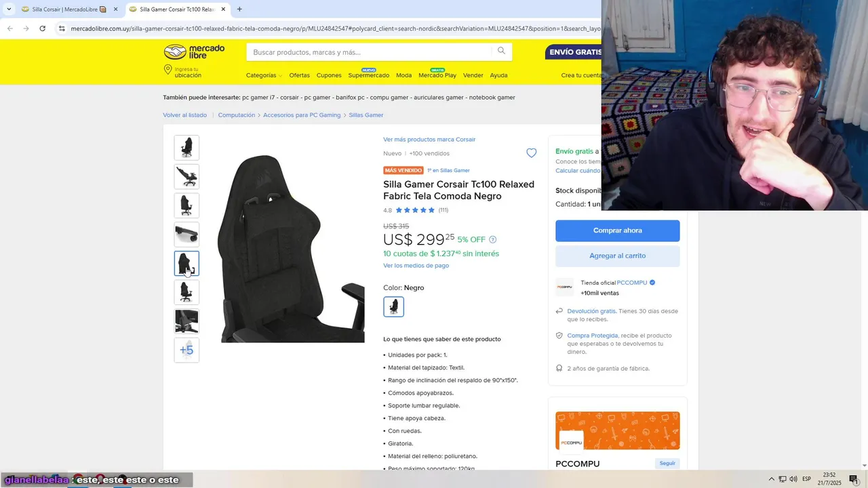Image resolution: width=868 pixels, height=488 pixels.
Task: Click the search magnifier icon
Action: 501,51
